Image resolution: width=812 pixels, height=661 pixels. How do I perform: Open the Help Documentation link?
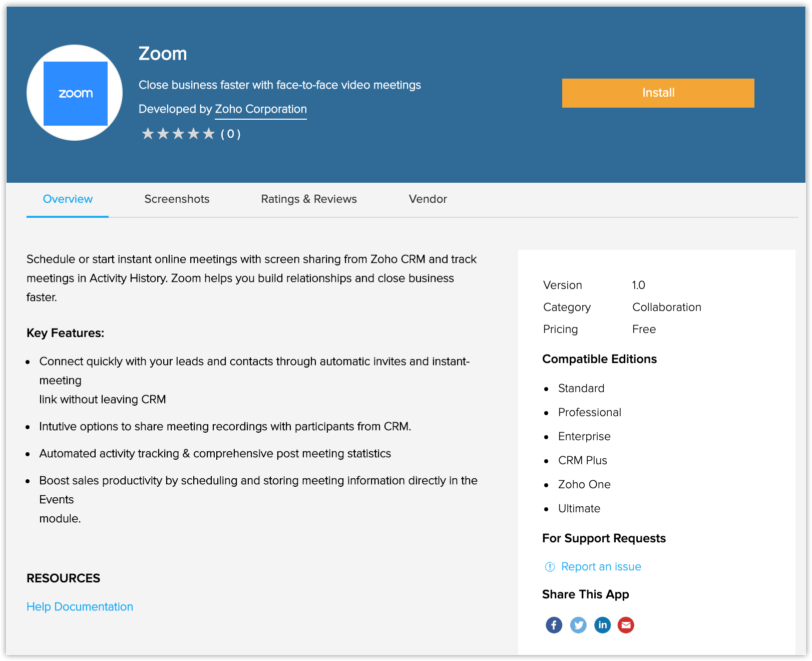coord(80,607)
